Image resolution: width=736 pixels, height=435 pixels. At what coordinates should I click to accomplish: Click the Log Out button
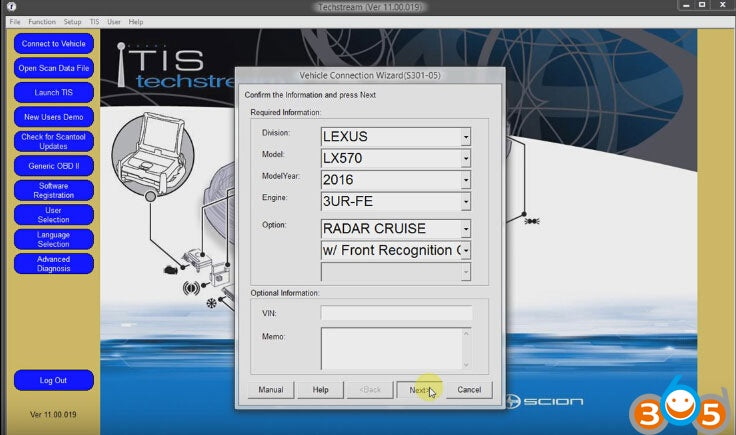pos(53,380)
